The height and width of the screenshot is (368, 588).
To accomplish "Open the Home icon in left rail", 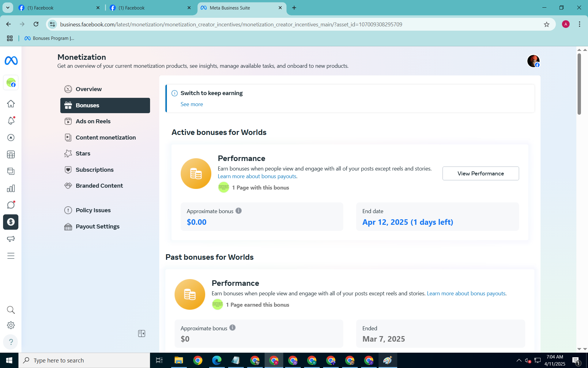I will (x=11, y=104).
